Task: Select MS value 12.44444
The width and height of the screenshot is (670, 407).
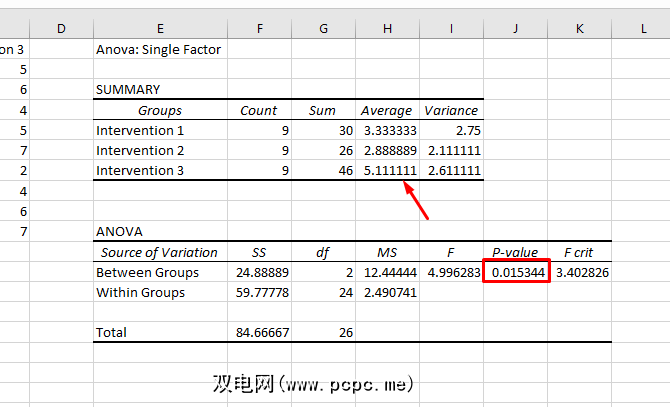Action: coord(388,272)
